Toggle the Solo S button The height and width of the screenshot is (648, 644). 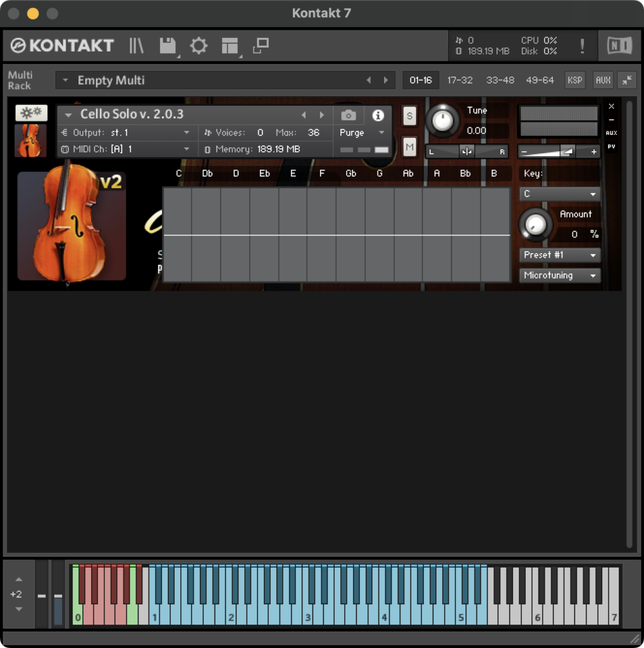(409, 116)
